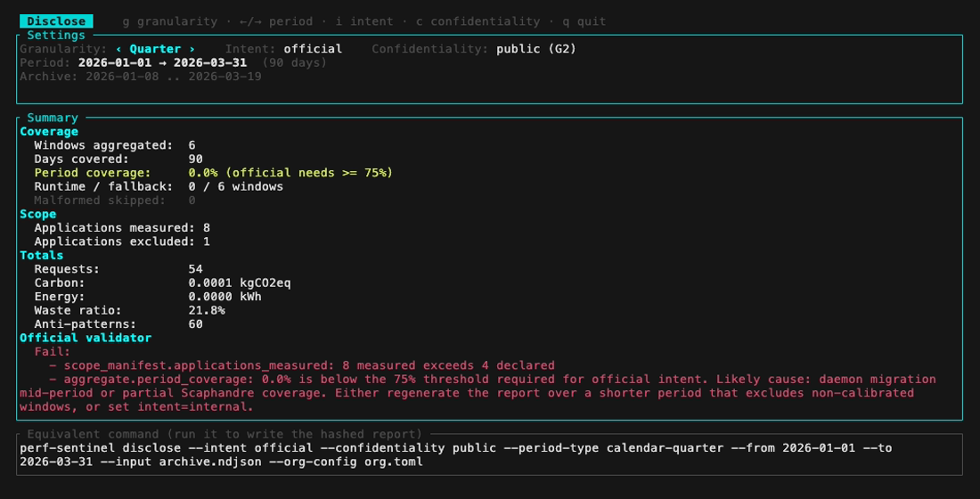
Task: Click the 'i intent' shortcut hint
Action: pyautogui.click(x=364, y=21)
